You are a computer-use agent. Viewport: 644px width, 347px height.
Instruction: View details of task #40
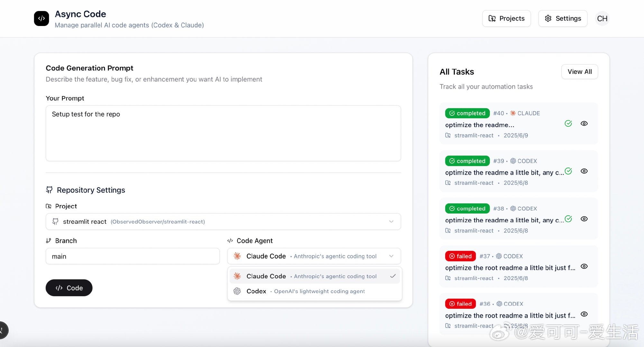[584, 123]
